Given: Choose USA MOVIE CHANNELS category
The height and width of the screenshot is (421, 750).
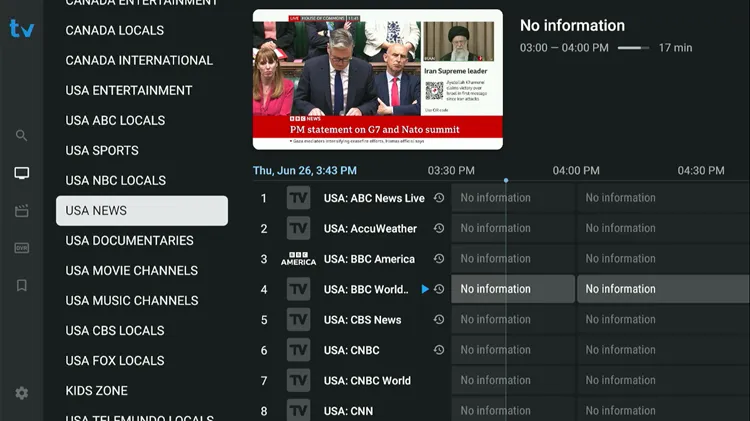Looking at the screenshot, I should click(132, 271).
